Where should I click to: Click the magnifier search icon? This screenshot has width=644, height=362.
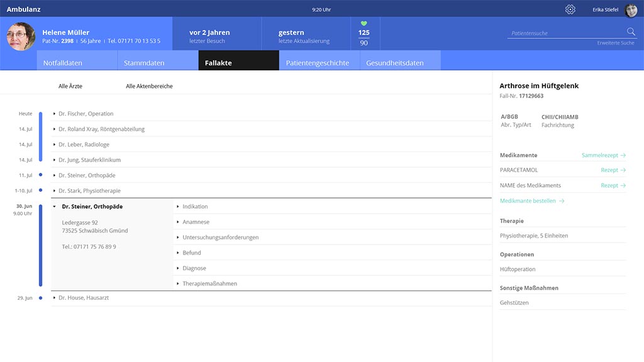[631, 32]
